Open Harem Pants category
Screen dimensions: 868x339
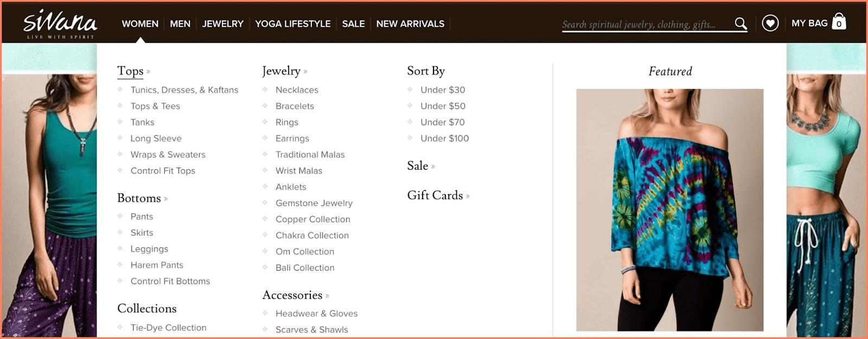click(x=157, y=265)
